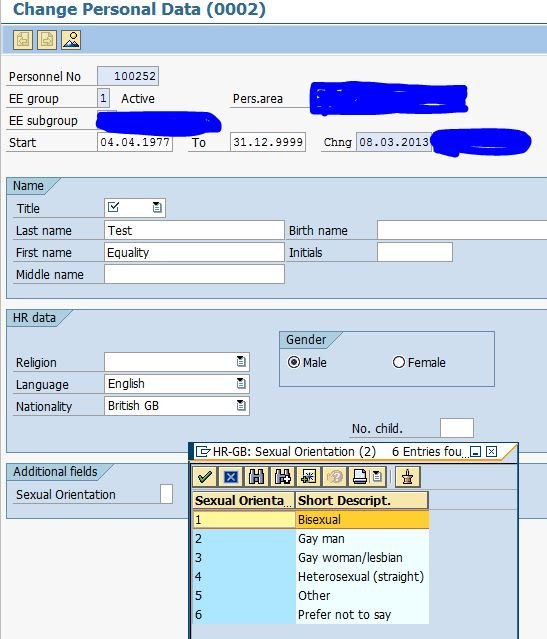Click the Find Next binoculars icon
Screen dimensions: 547x639
pyautogui.click(x=282, y=476)
